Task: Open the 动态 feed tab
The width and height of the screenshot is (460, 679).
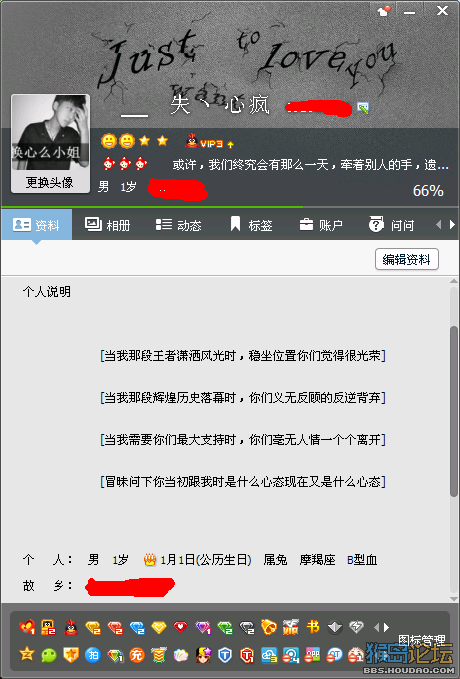Action: (x=178, y=225)
